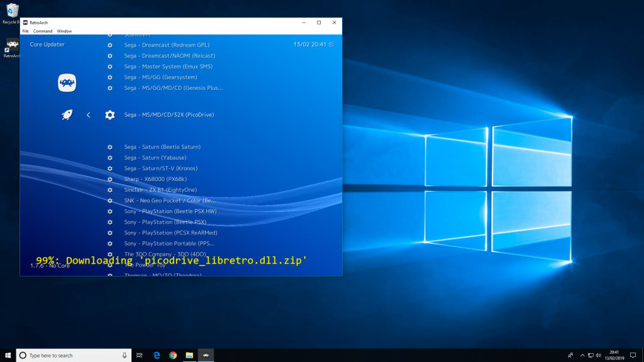Open the taskbar clock and calendar
Viewport: 644px width, 362px height.
coord(614,356)
